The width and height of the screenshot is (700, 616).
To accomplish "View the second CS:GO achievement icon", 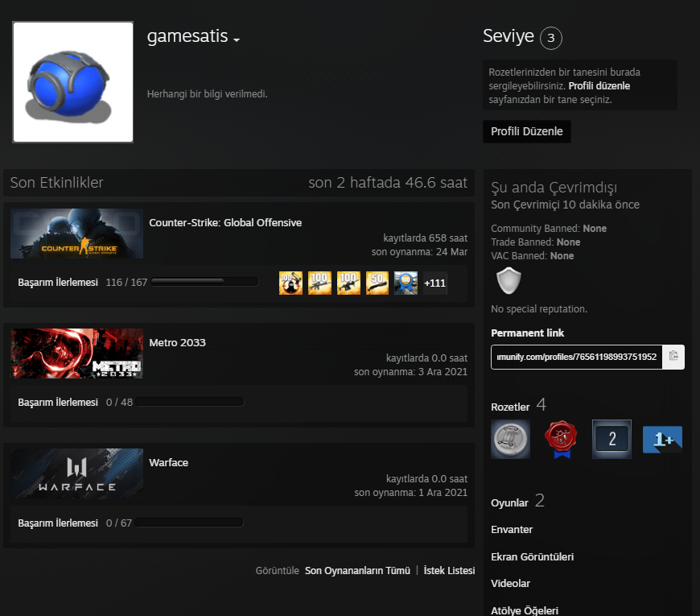I will coord(319,283).
